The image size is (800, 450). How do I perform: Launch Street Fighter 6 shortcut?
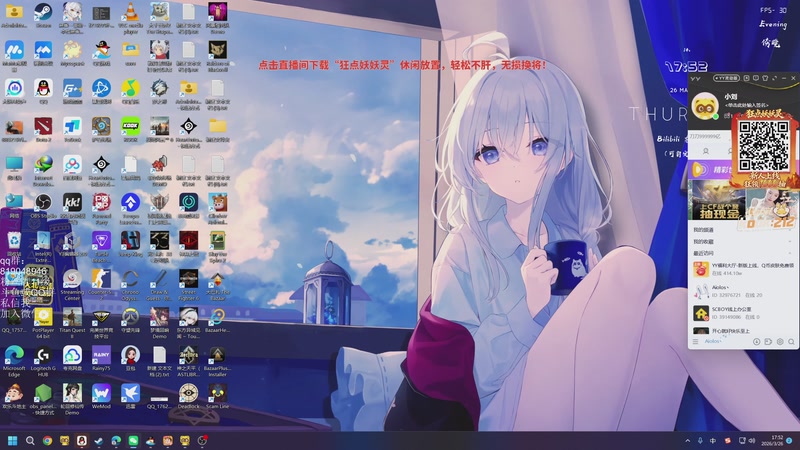point(189,285)
